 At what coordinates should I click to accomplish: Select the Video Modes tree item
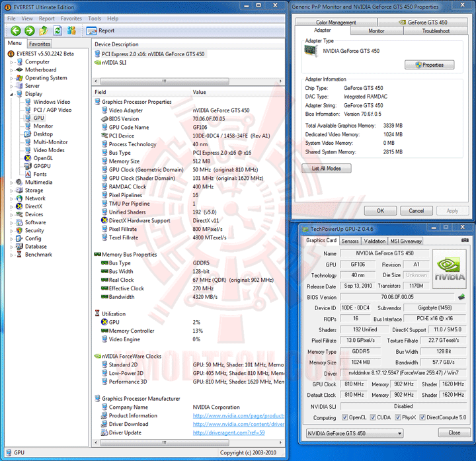pos(45,150)
